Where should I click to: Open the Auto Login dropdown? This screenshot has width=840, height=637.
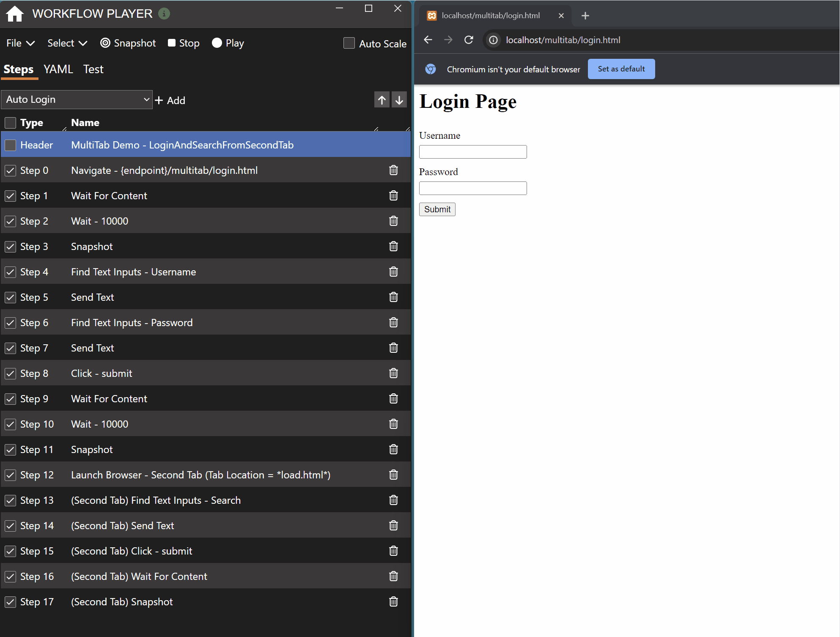click(x=77, y=100)
